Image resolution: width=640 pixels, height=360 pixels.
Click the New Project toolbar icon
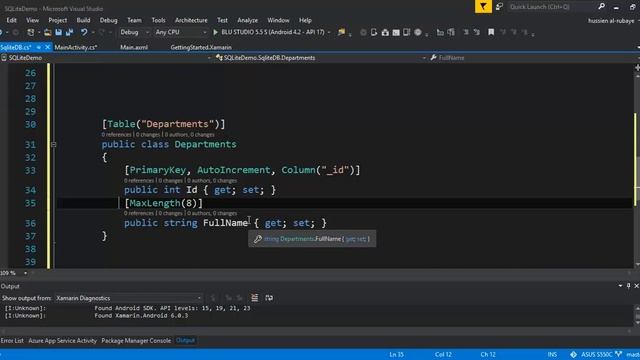coord(31,32)
